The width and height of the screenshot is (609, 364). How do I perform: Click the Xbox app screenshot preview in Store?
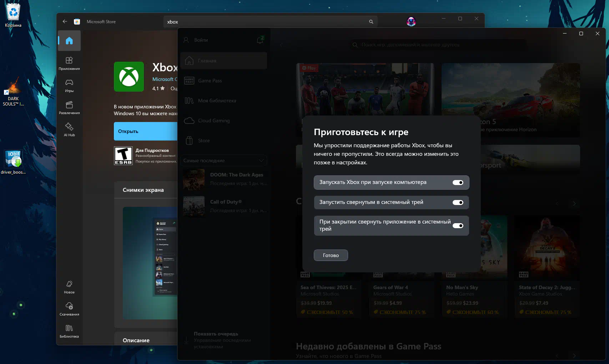150,263
